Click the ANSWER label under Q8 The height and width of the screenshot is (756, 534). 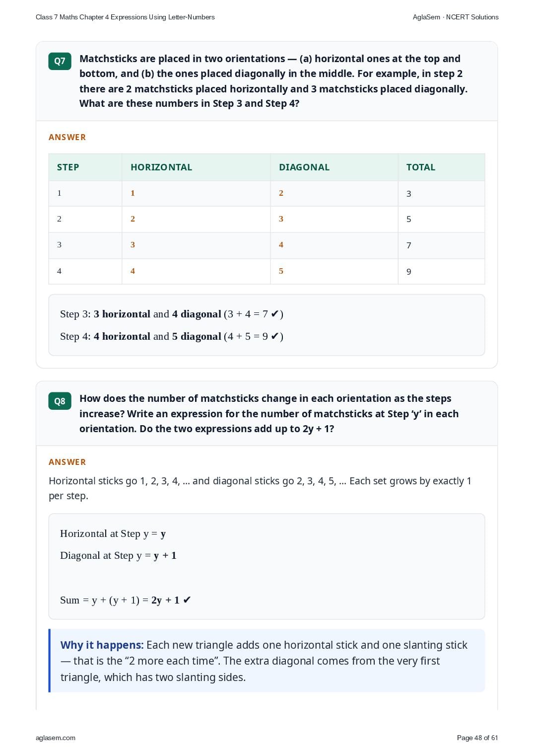[67, 462]
